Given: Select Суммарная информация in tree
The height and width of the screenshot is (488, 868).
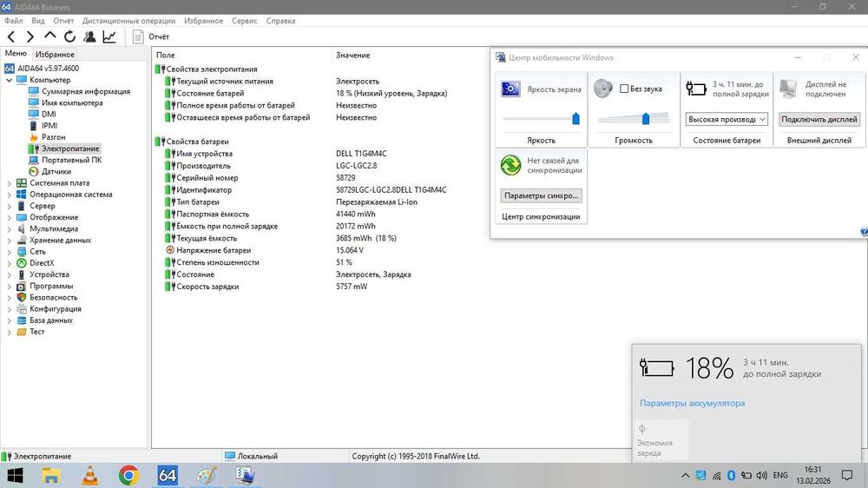Looking at the screenshot, I should click(86, 91).
